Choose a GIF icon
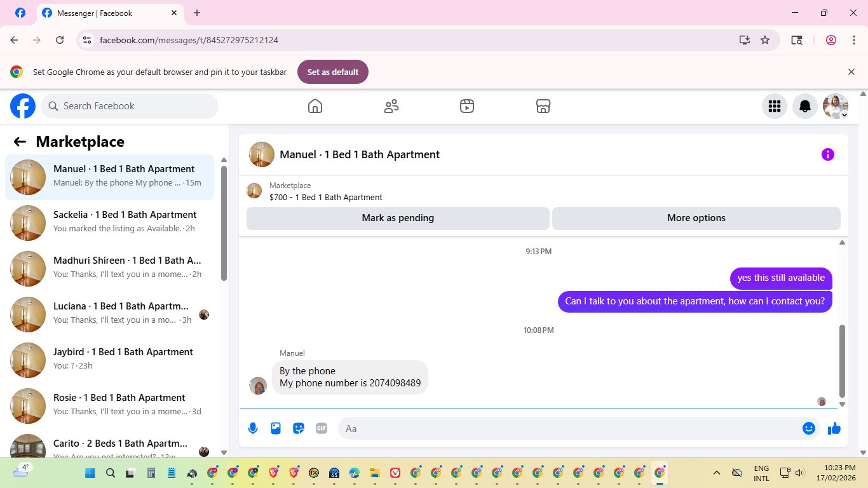This screenshot has height=488, width=868. [322, 428]
